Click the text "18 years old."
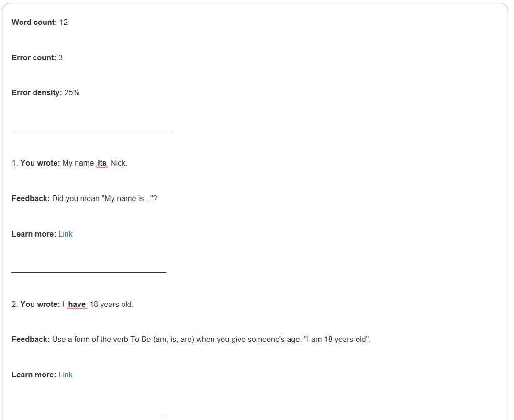This screenshot has height=420, width=514. point(112,305)
